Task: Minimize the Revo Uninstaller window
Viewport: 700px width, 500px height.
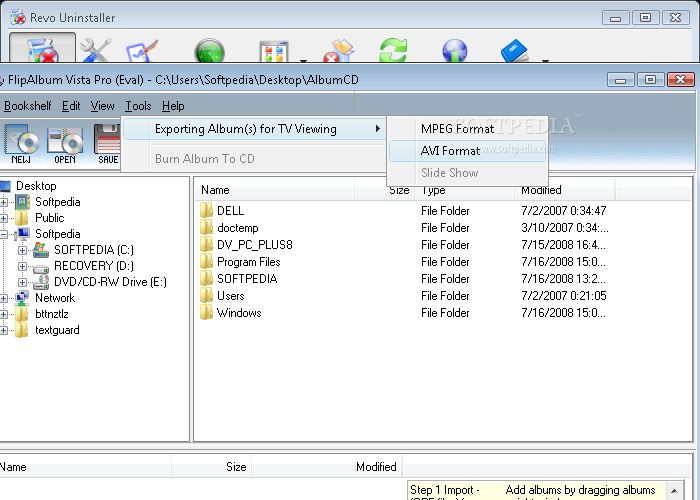Action: pos(616,18)
